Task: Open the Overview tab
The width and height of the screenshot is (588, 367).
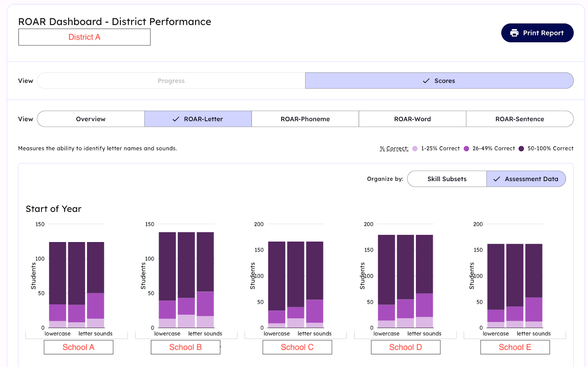Action: click(91, 119)
